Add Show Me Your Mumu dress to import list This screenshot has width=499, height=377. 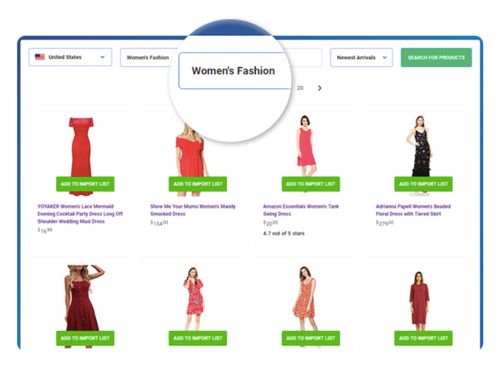pyautogui.click(x=198, y=184)
